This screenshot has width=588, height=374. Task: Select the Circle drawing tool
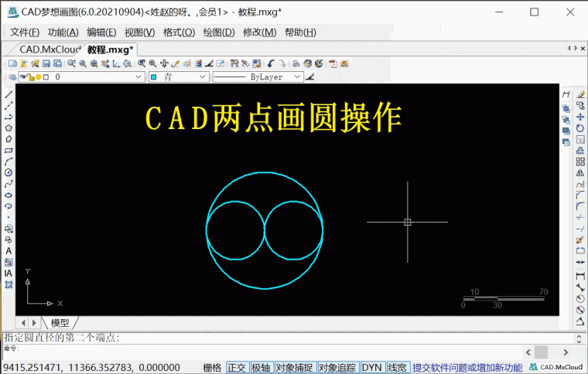(9, 172)
